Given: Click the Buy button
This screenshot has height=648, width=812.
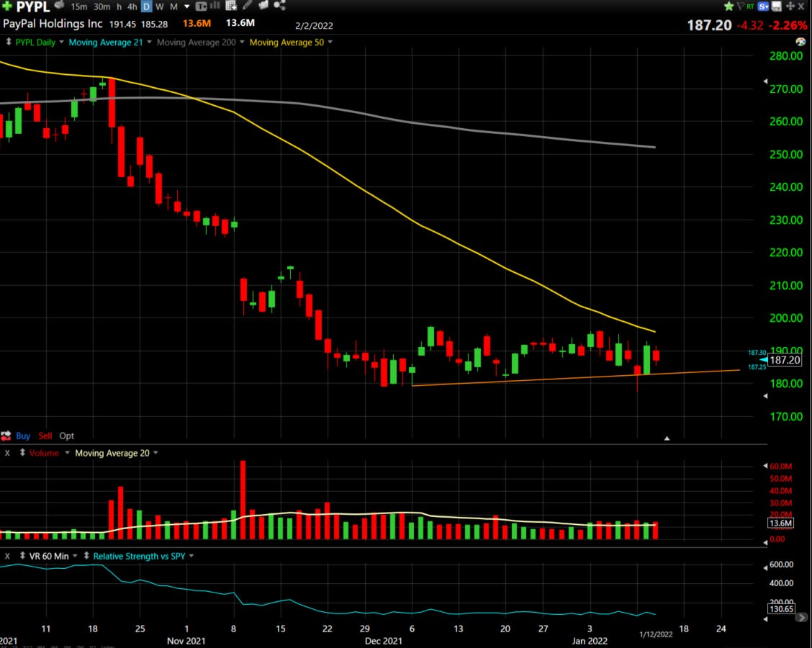Looking at the screenshot, I should coord(23,436).
